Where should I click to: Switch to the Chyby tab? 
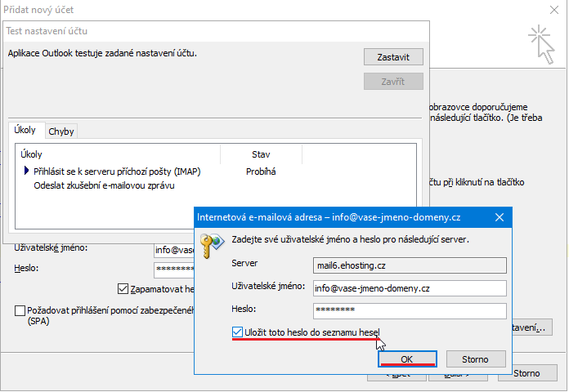click(61, 131)
